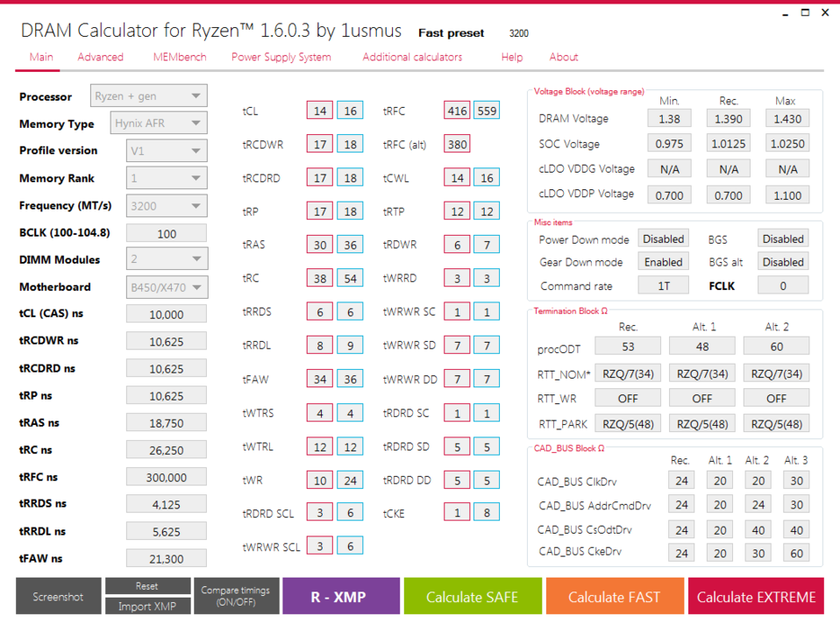840x631 pixels.
Task: Open the MEMbench tab
Action: point(180,57)
